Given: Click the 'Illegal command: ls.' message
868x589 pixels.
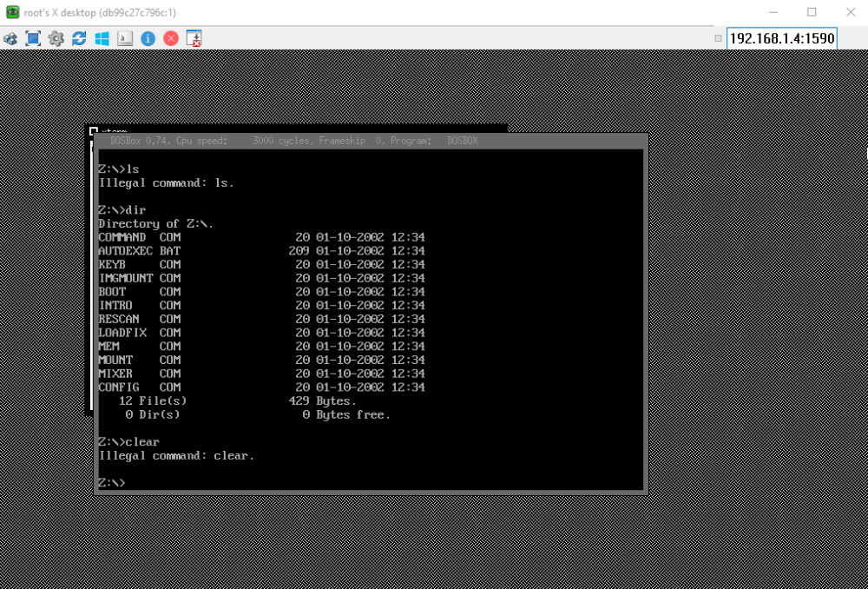Looking at the screenshot, I should (167, 182).
